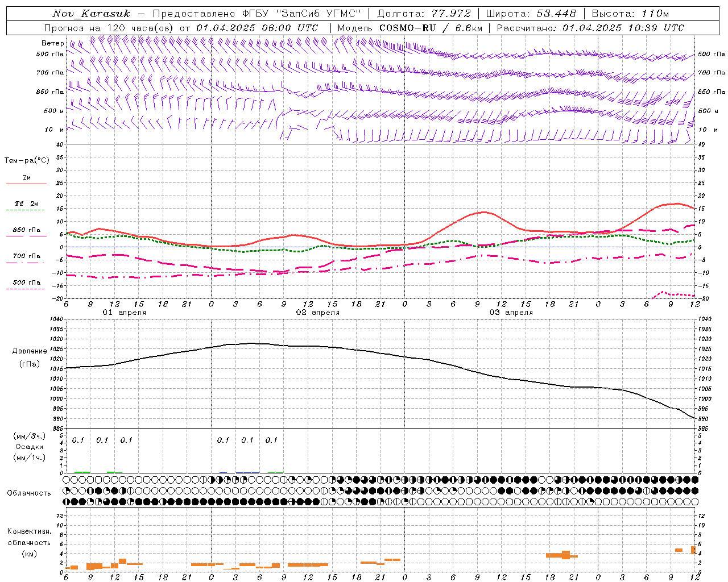Click the blue 2м legend line
This screenshot has width=728, height=582.
tap(26, 184)
